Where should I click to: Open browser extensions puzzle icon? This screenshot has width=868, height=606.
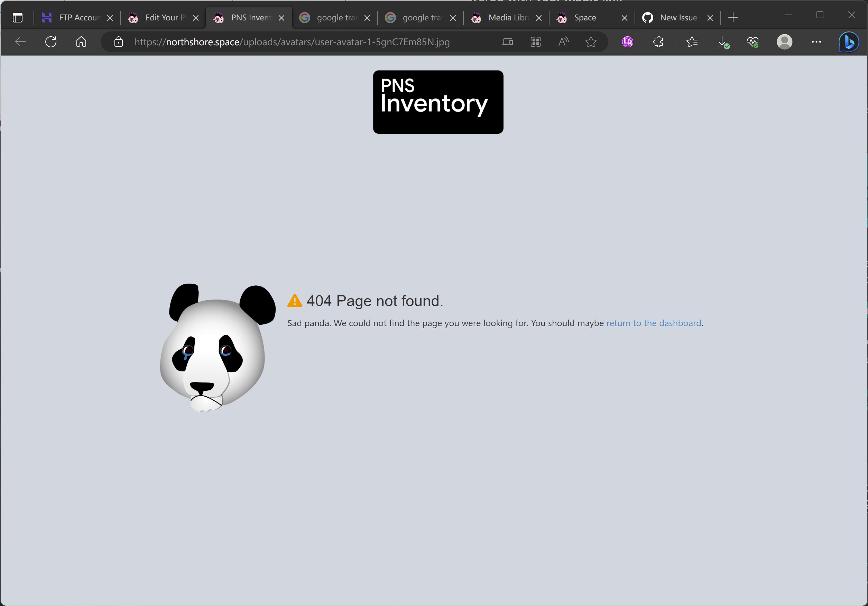[658, 41]
